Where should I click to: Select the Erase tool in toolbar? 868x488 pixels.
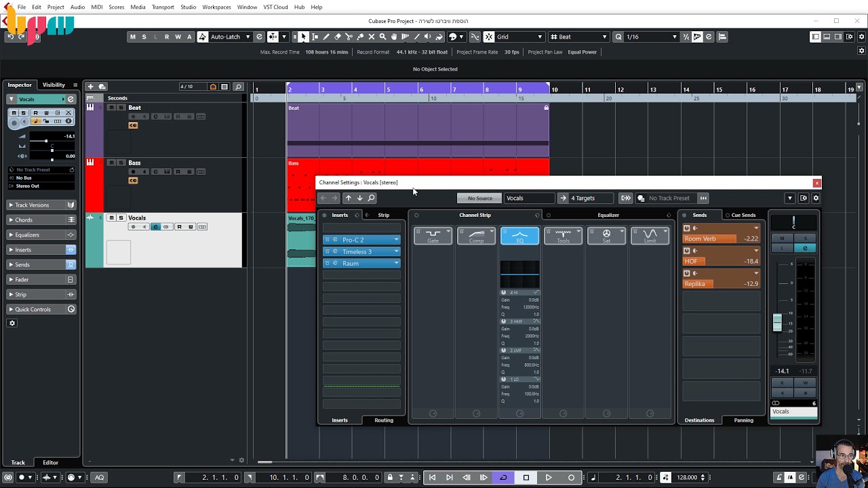(x=338, y=37)
